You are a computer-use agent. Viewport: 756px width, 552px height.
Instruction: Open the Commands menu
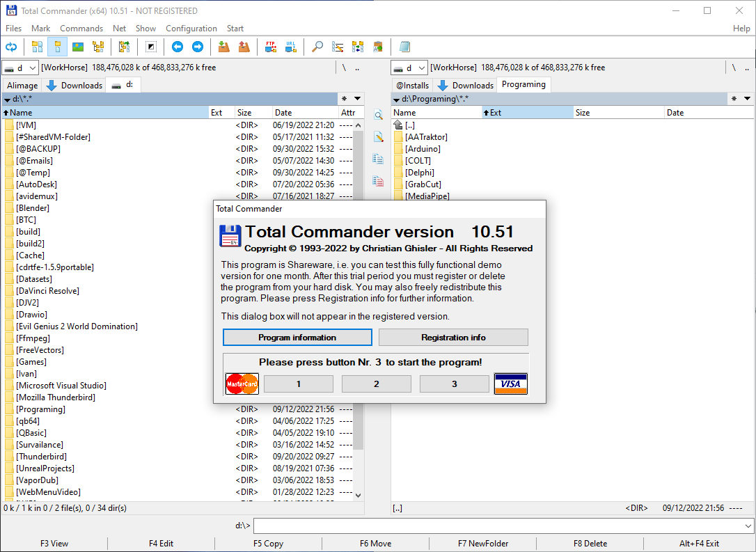81,29
